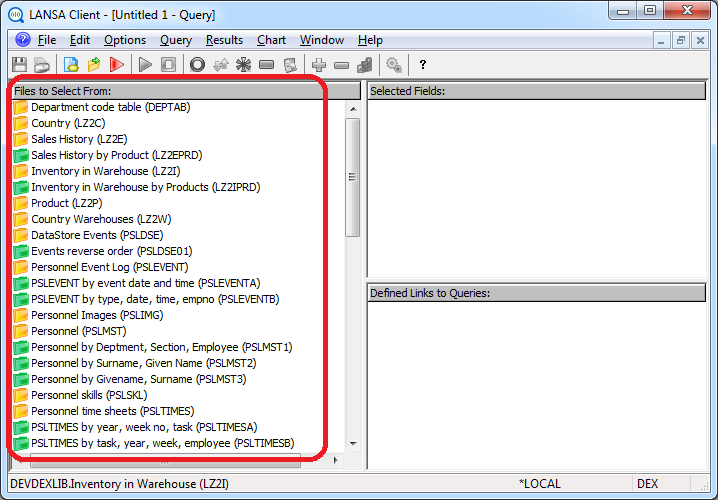Open the Chart menu
This screenshot has height=500, width=718.
(272, 40)
